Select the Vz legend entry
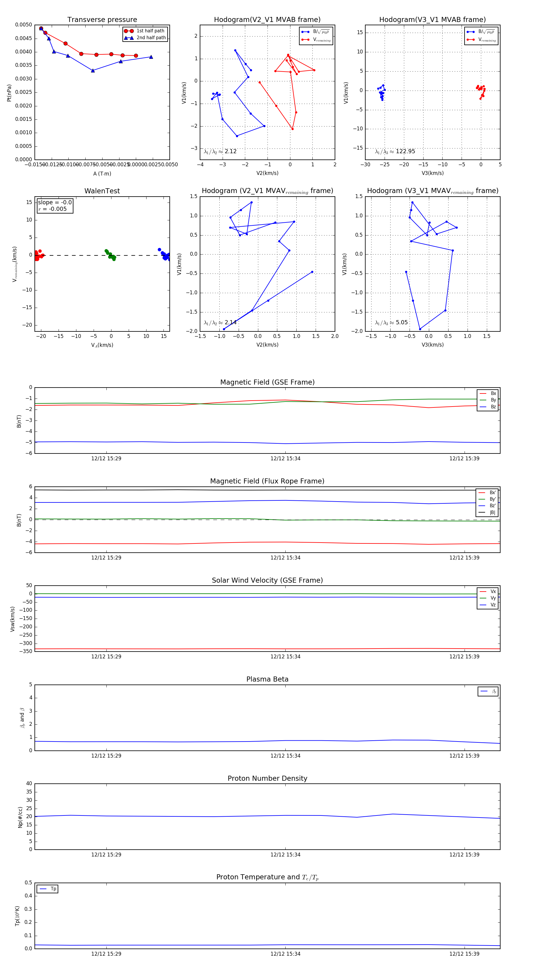Screen dimensions: 535x980 (x=488, y=605)
